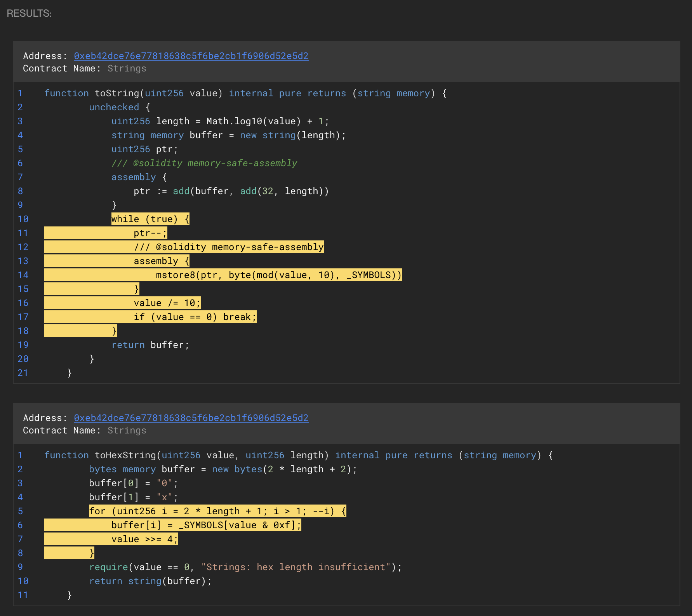
Task: Click the 'uint256 length = Math.log10(value) + 1;' line
Action: pos(220,121)
